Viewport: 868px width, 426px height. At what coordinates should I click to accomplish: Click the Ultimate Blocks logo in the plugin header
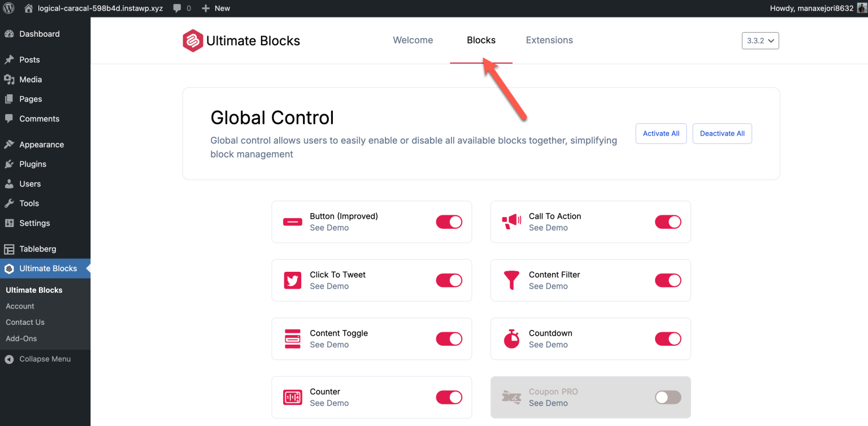coord(193,40)
